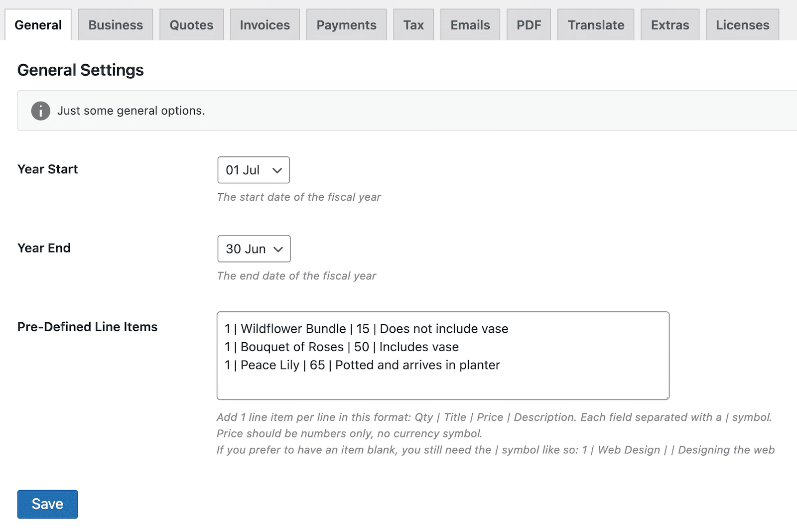Click the 'Year Start' label
This screenshot has height=532, width=797.
[48, 169]
